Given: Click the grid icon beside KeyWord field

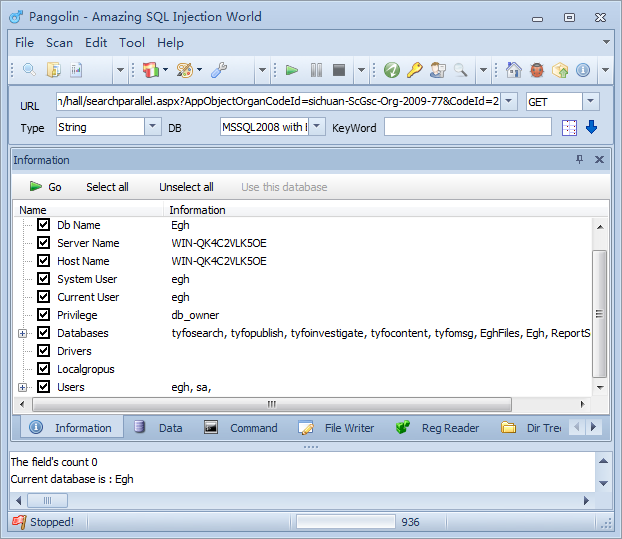Looking at the screenshot, I should pyautogui.click(x=569, y=128).
